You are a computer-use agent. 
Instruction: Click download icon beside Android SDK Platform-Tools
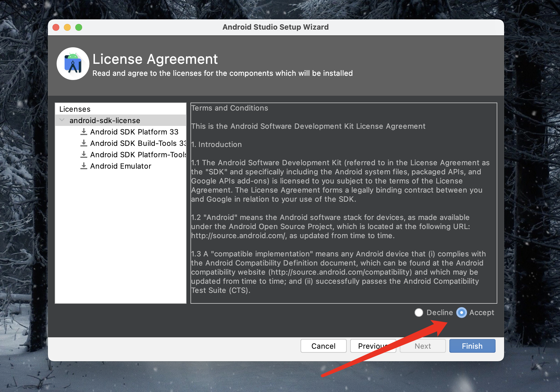(84, 154)
